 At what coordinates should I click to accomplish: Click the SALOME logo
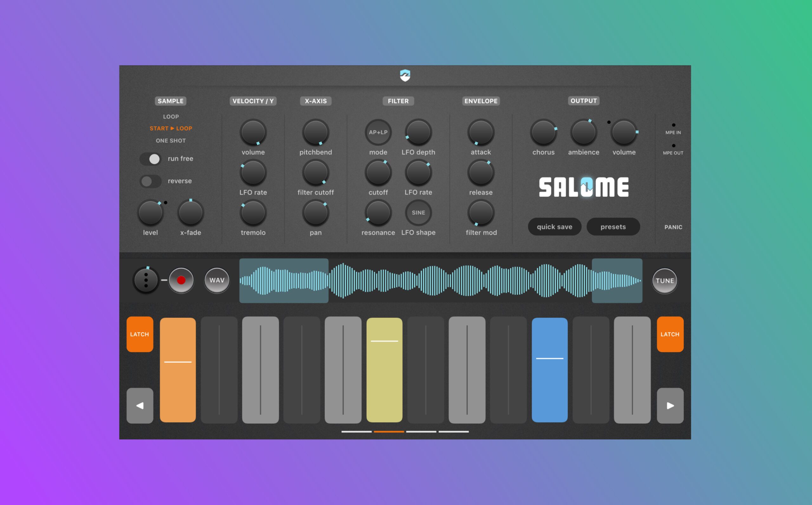click(x=584, y=187)
